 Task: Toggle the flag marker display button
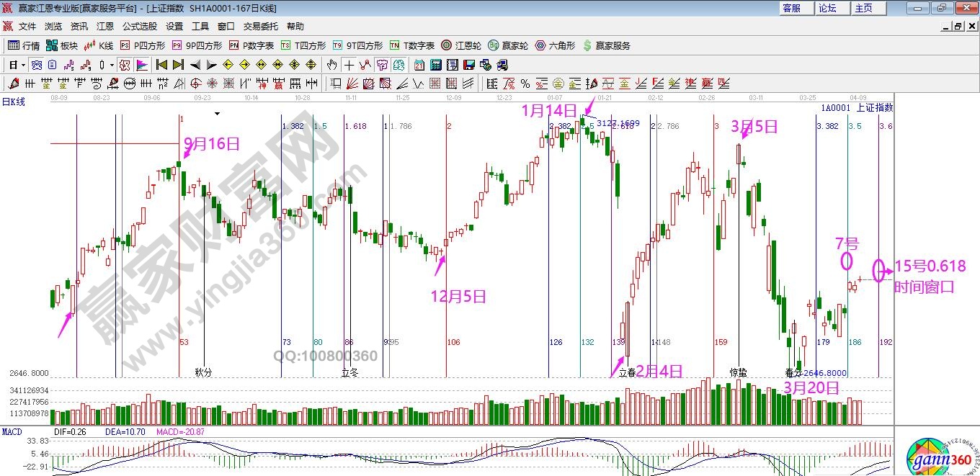(142, 65)
